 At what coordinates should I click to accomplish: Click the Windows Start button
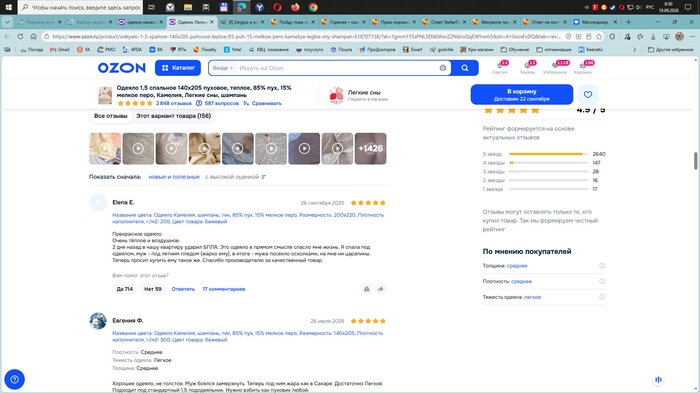8,7
